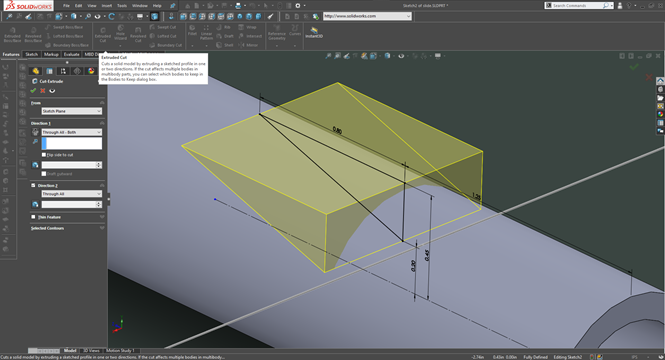This screenshot has width=665, height=360.
Task: Collapse the Direction 2 section
Action: pos(102,185)
